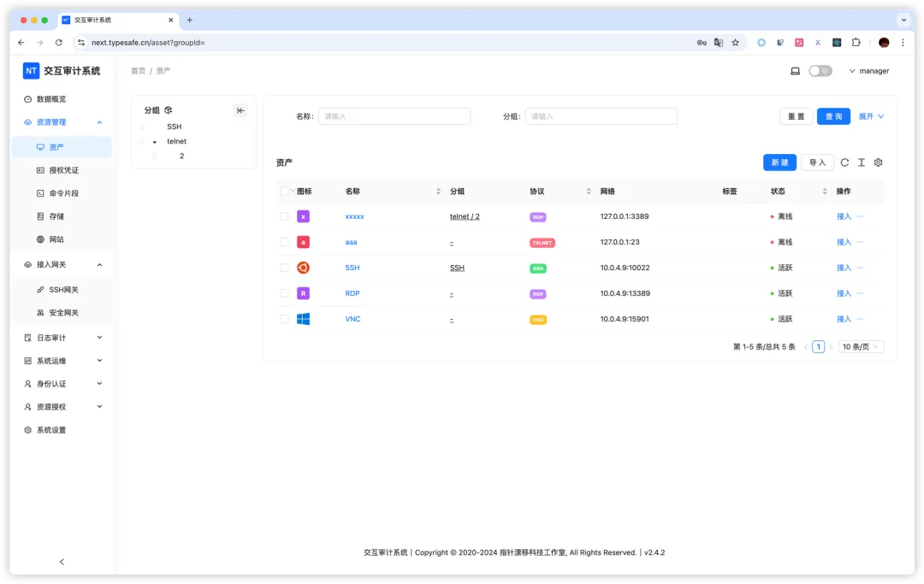The width and height of the screenshot is (924, 584).
Task: Bookmark this page with star icon
Action: coord(735,43)
